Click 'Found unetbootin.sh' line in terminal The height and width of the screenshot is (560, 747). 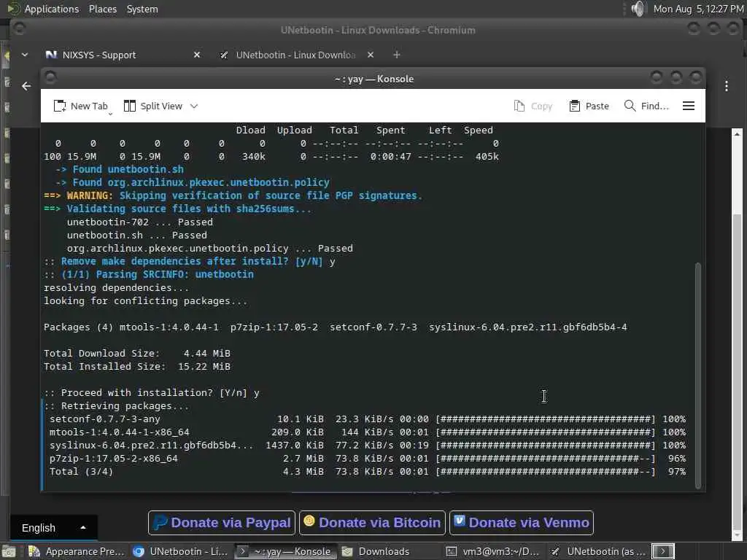click(120, 169)
